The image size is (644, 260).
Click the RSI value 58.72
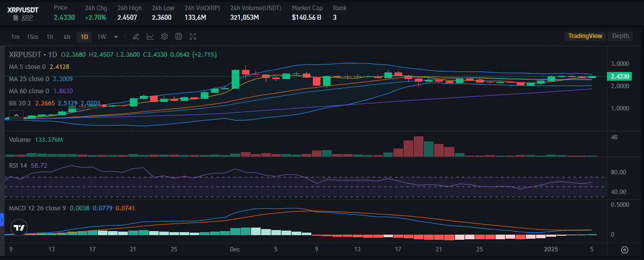tap(39, 166)
